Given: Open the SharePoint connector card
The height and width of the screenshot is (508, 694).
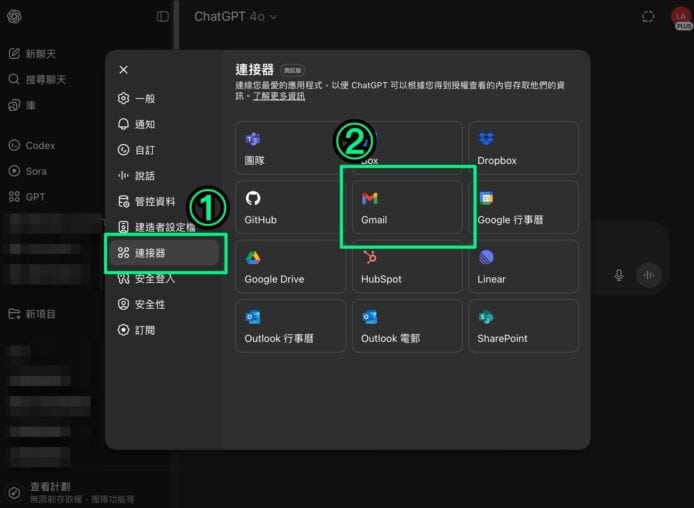Looking at the screenshot, I should [523, 326].
